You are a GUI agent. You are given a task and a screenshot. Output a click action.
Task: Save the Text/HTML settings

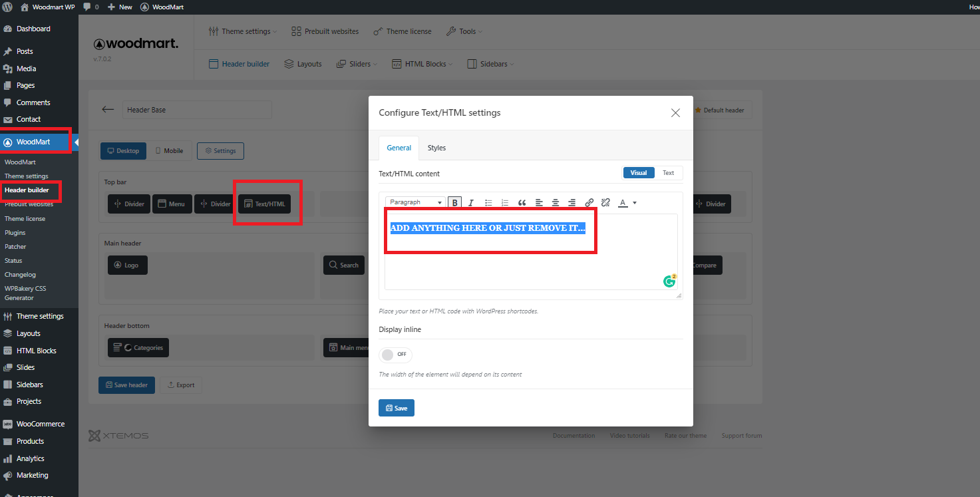pos(397,408)
